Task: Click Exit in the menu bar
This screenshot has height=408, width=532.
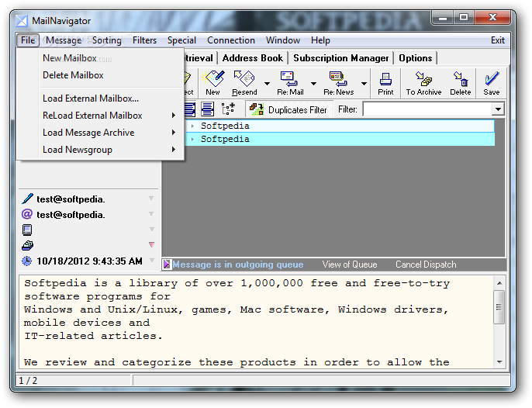Action: [x=498, y=40]
